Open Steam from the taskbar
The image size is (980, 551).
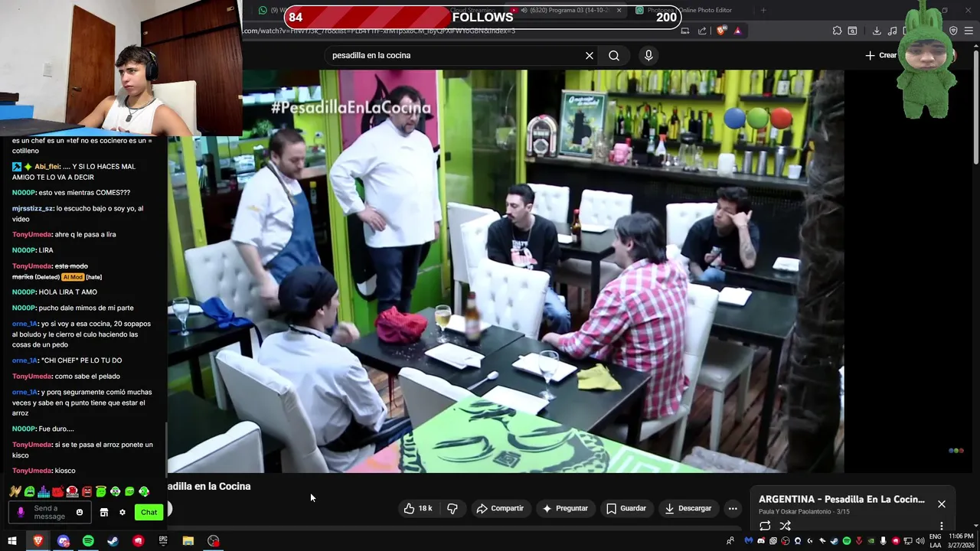(x=113, y=541)
